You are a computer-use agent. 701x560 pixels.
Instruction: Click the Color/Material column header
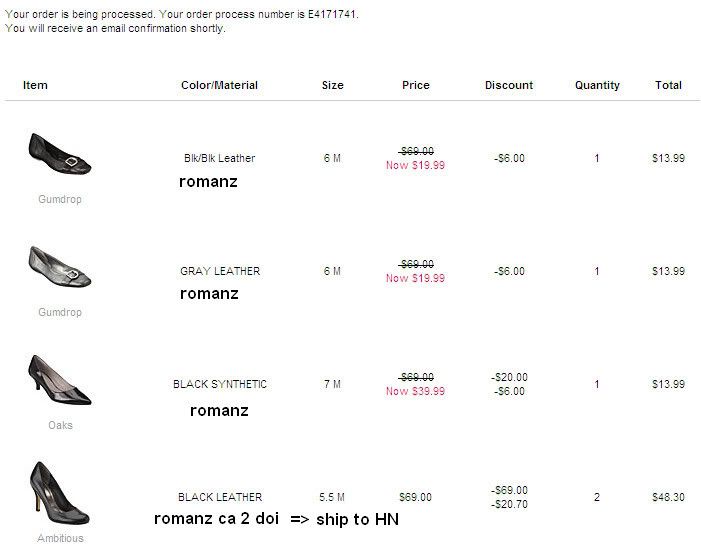point(219,85)
